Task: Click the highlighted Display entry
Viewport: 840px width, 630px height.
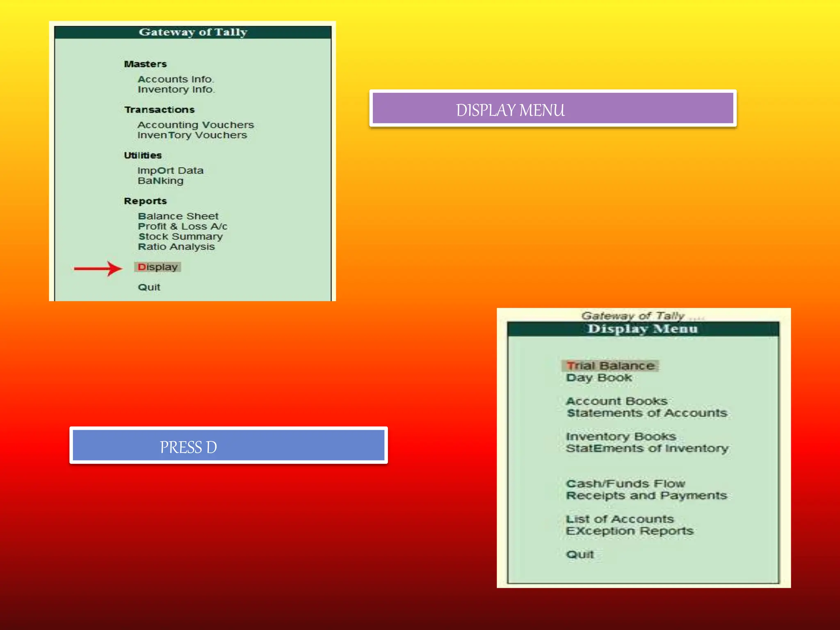Action: pyautogui.click(x=157, y=267)
